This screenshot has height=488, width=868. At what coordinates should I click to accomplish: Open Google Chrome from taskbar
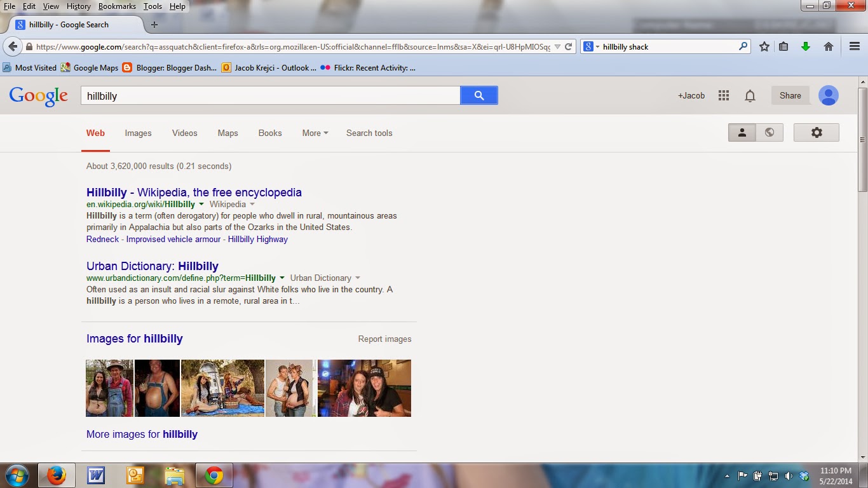[214, 475]
